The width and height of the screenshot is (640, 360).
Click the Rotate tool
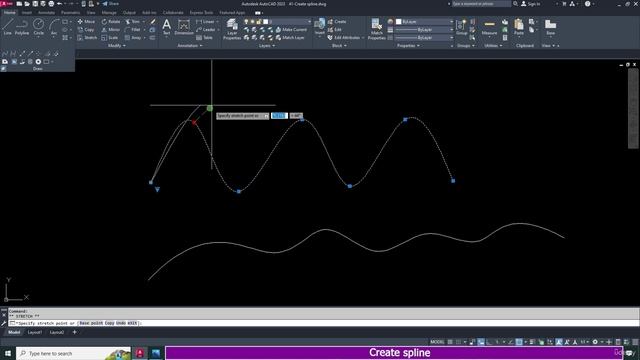click(111, 22)
